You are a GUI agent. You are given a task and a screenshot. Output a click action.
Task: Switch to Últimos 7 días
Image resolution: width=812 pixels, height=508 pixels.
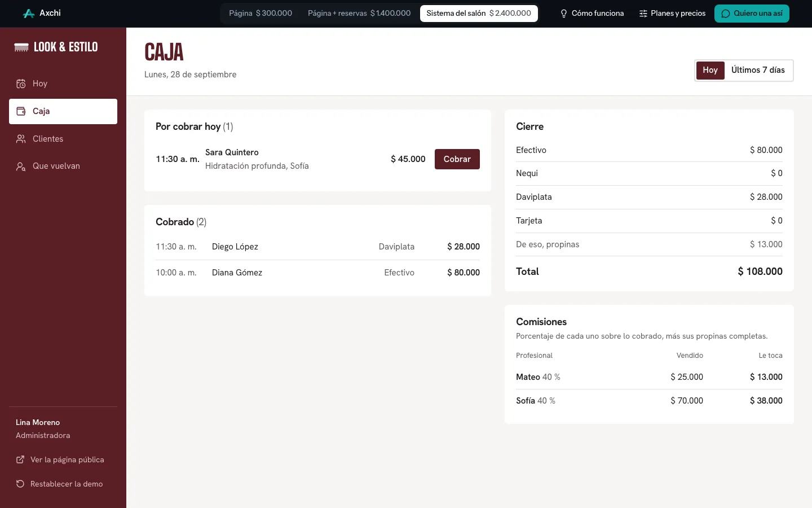758,70
